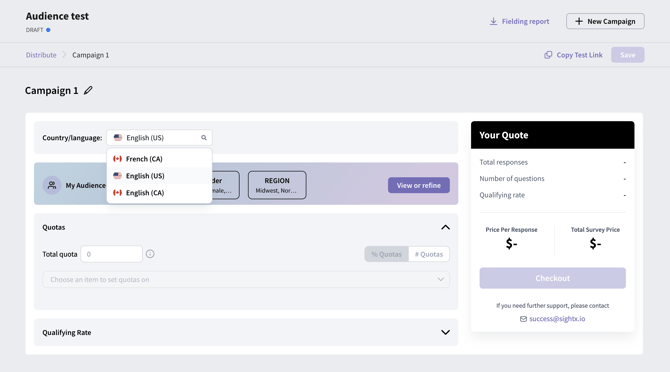Click the 'Campaign 1' breadcrumb text
The width and height of the screenshot is (670, 372).
click(x=91, y=55)
